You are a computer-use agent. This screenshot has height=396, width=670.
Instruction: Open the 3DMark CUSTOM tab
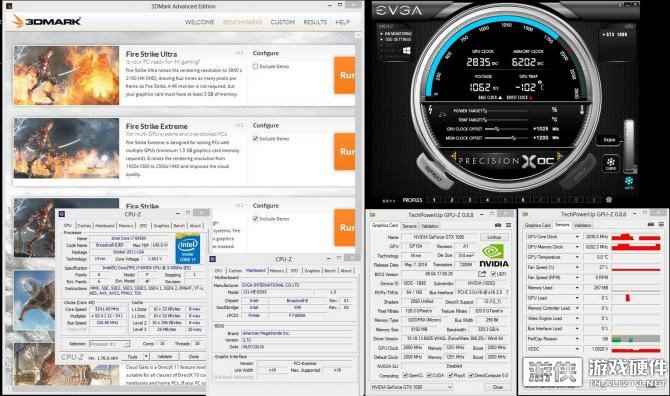tap(282, 22)
